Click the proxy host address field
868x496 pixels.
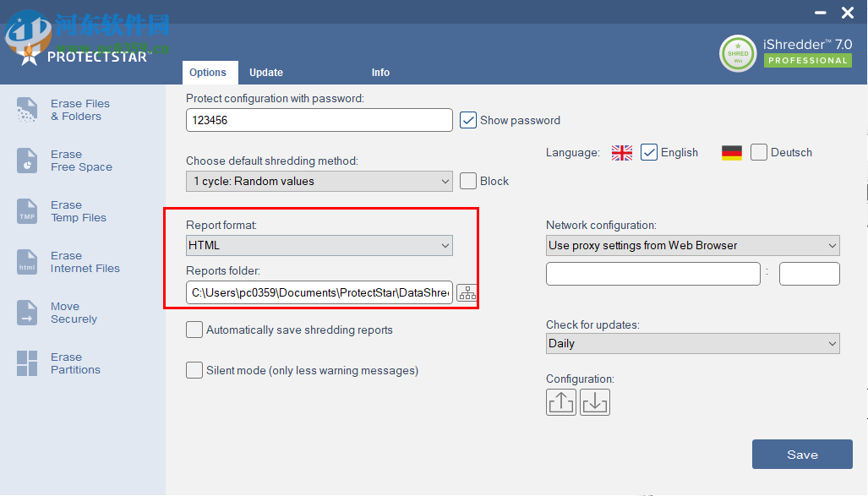pos(653,274)
